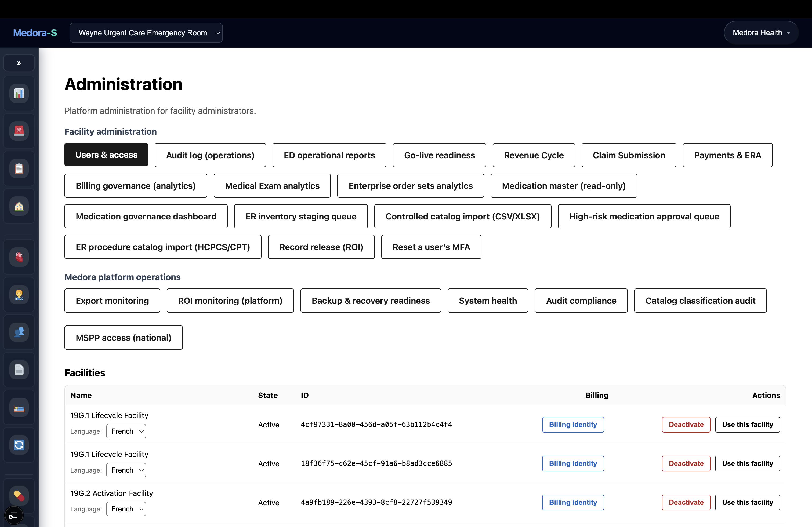Open Claim Submission

click(629, 155)
